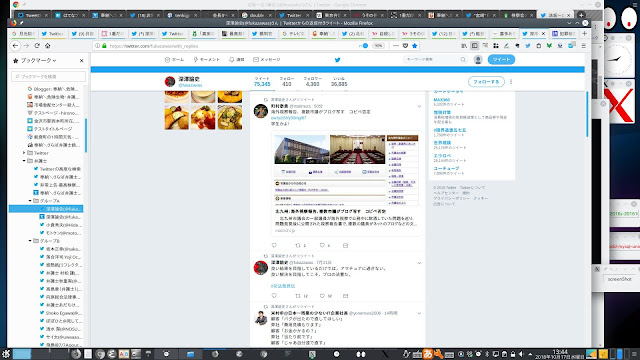
Task: Click bookmark search field ブックマークを検索
Action: (x=49, y=76)
